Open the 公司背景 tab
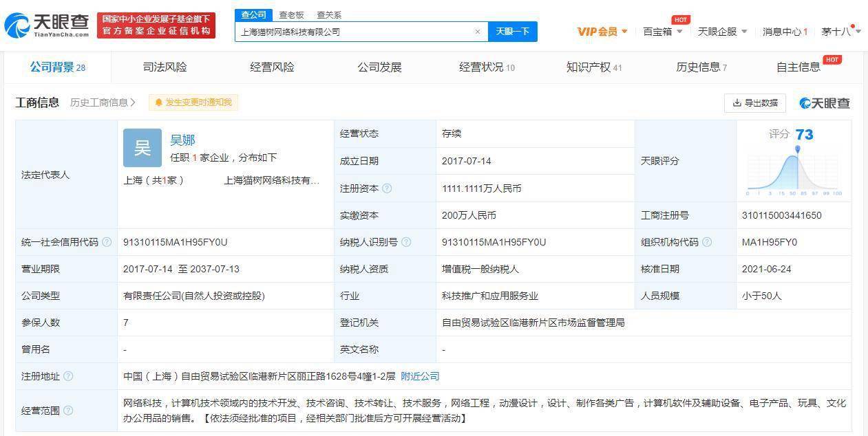868x436 pixels. tap(58, 67)
